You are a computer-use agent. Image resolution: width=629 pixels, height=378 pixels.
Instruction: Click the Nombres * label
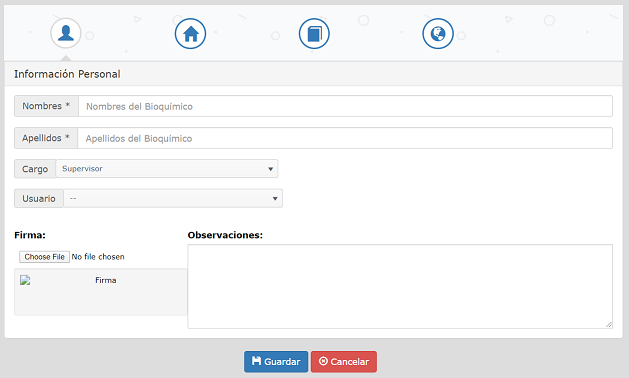pos(47,106)
